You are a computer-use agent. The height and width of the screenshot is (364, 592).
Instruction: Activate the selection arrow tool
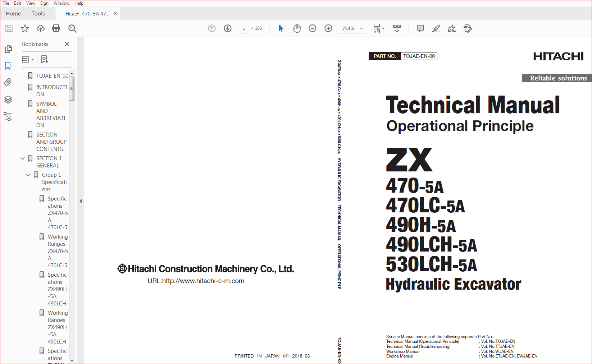click(x=281, y=28)
